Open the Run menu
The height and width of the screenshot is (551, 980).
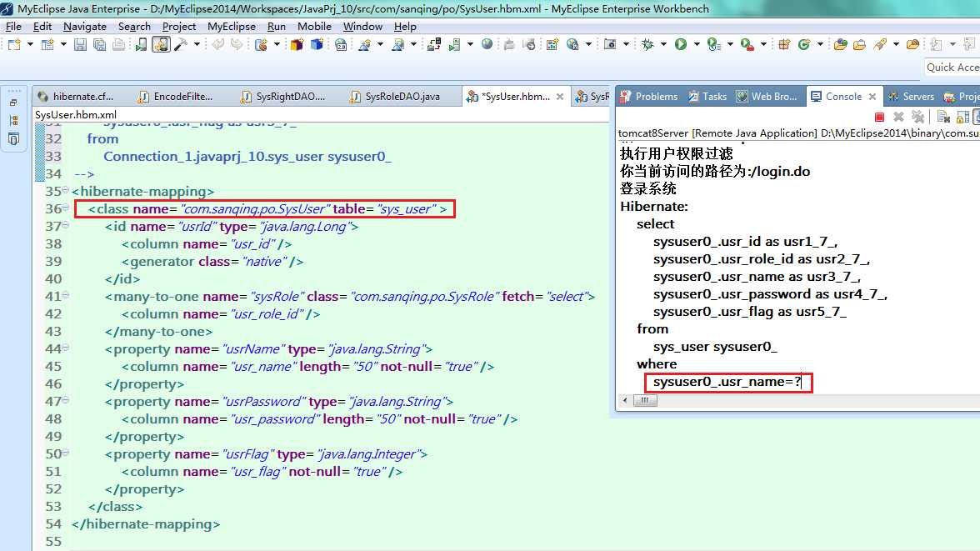pos(277,27)
